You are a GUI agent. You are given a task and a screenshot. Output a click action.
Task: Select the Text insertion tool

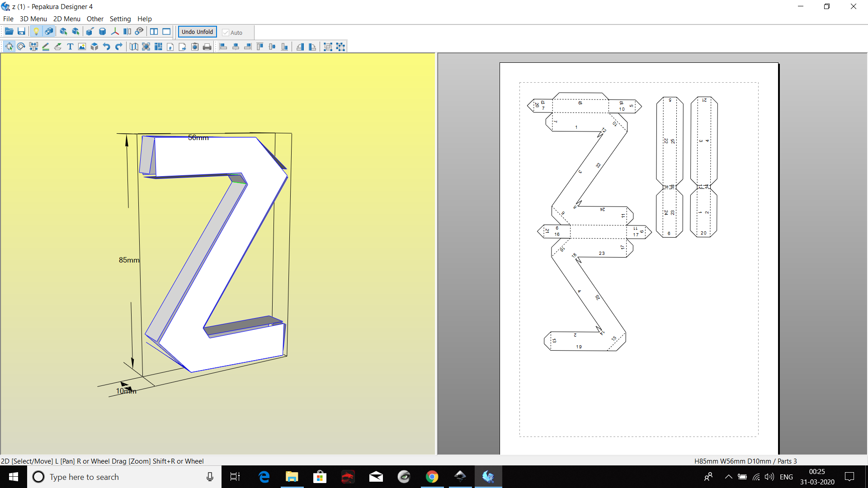[x=70, y=47]
